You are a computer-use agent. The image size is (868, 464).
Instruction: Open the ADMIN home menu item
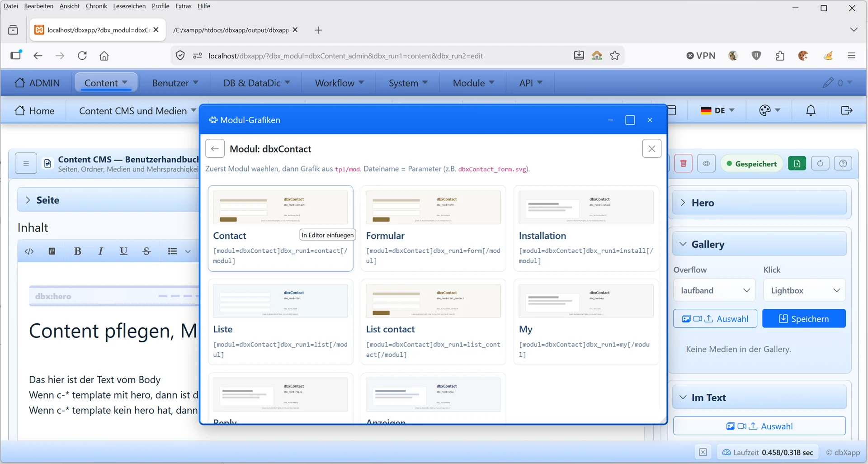pos(37,83)
